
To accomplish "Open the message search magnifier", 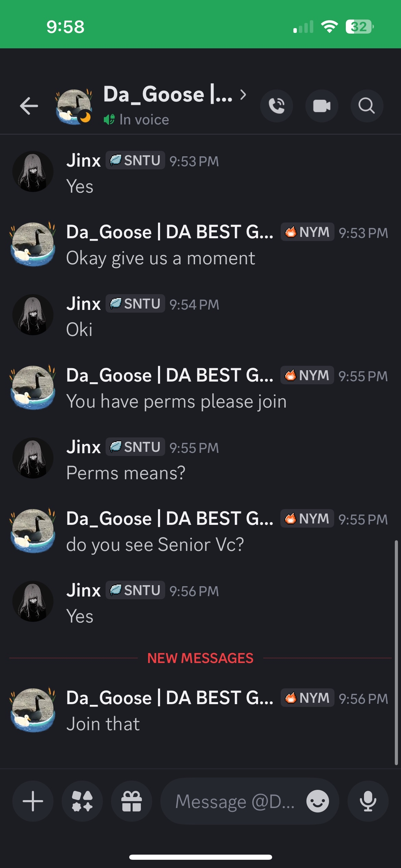I will coord(366,106).
